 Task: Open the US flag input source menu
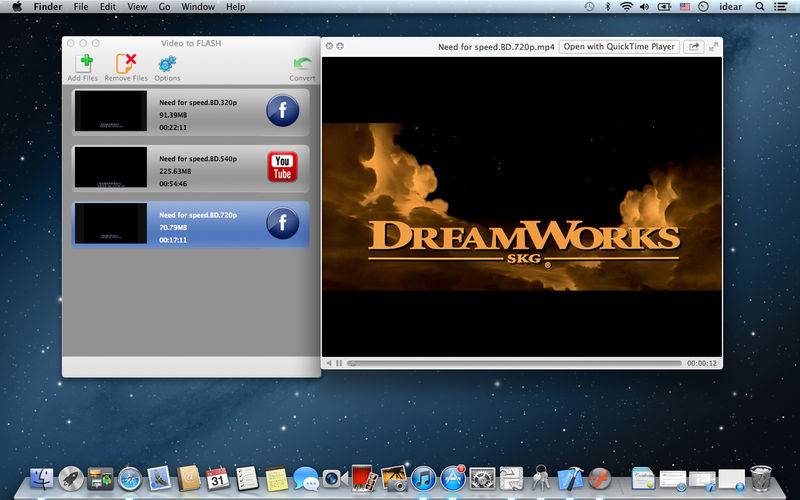pyautogui.click(x=685, y=7)
